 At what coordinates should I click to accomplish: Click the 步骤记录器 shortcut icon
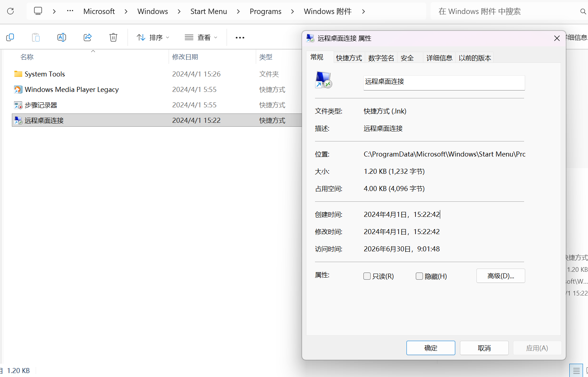click(x=18, y=105)
